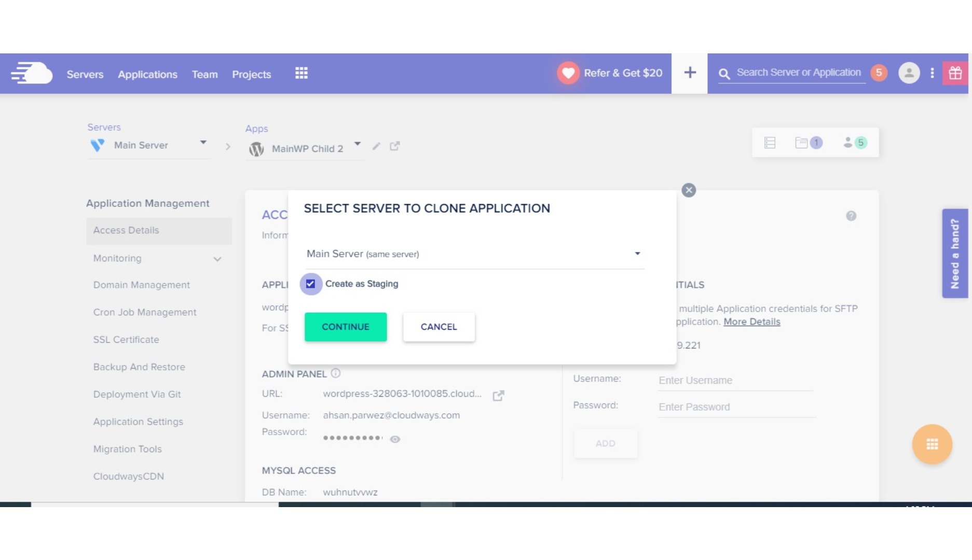Expand the Main Server dropdown arrow
This screenshot has height=560, width=972.
coord(203,142)
